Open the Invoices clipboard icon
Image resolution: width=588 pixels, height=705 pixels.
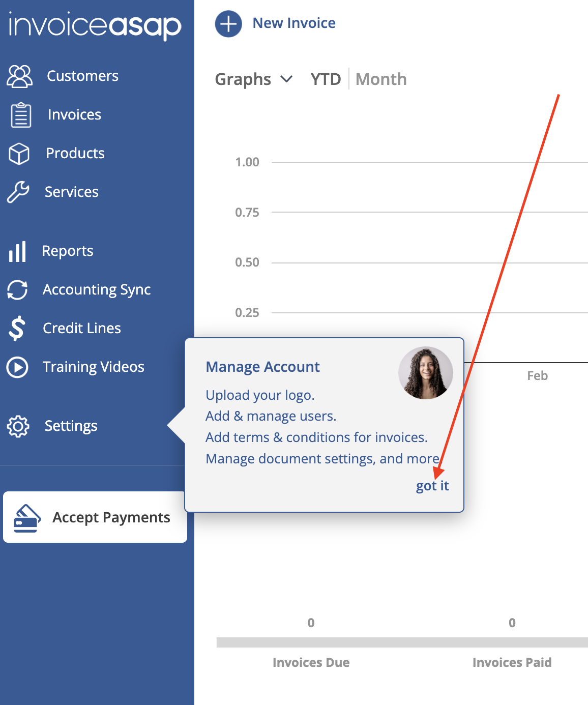20,114
